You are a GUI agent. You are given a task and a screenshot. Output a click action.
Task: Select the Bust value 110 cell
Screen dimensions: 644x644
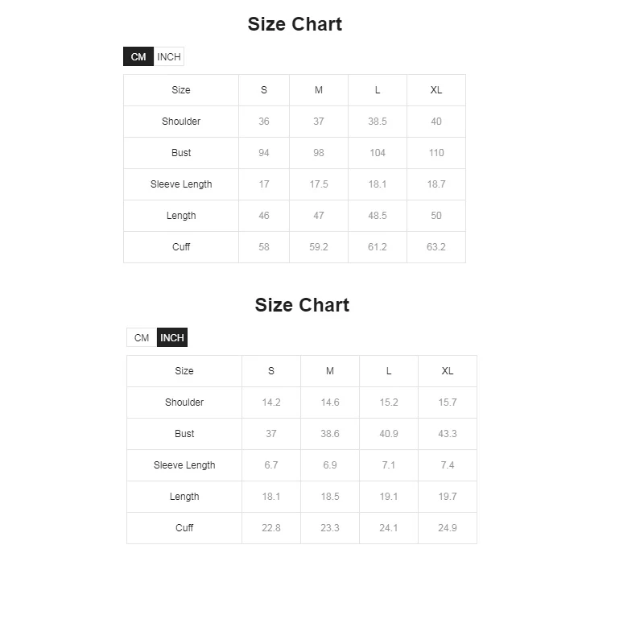(x=436, y=153)
